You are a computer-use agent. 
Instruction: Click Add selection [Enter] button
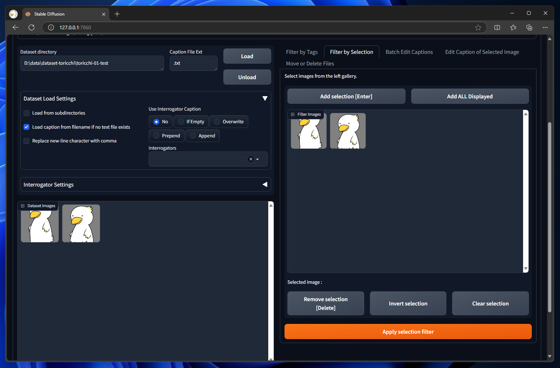346,96
